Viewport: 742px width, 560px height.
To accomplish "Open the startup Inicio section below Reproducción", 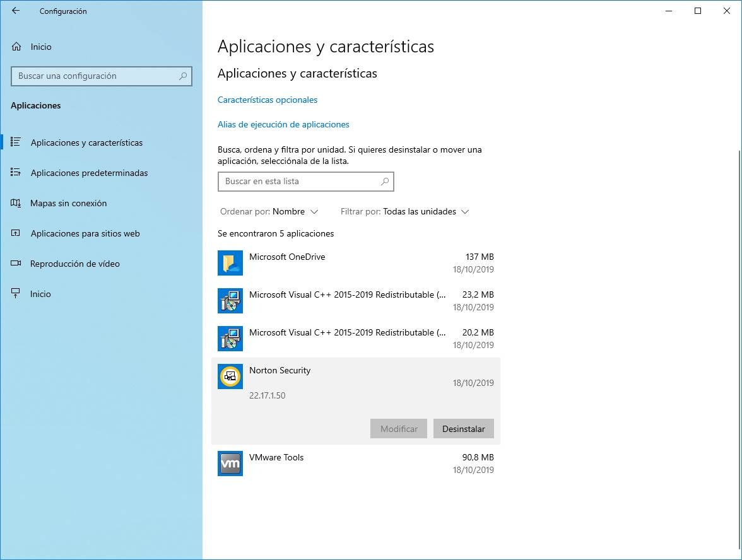I will (101, 294).
